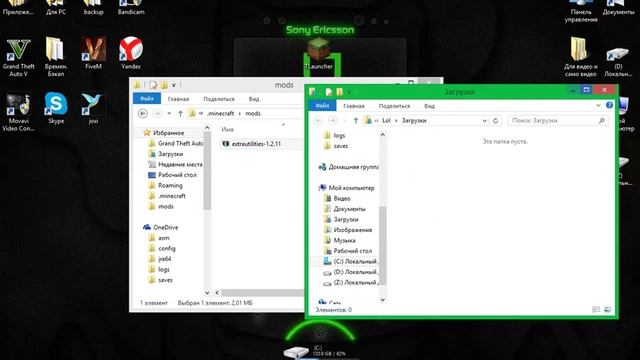Sort by Имя column in mods
Image resolution: width=640 pixels, height=360 pixels.
click(227, 129)
